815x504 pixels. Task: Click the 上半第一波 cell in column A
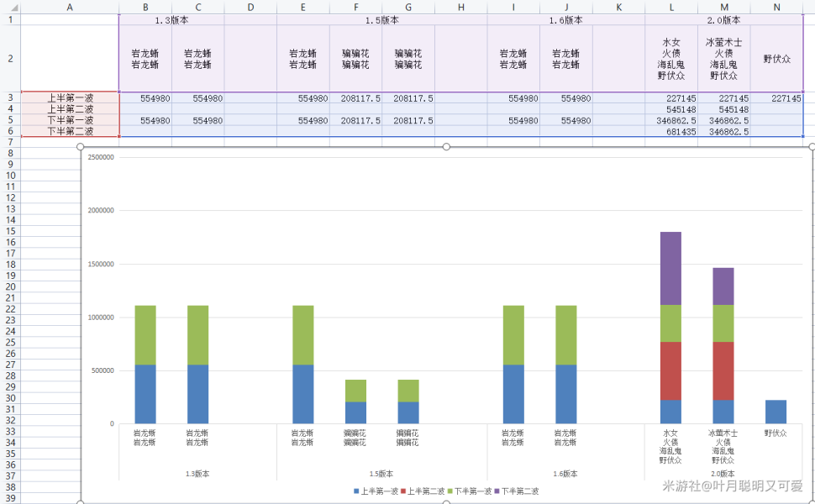point(70,98)
